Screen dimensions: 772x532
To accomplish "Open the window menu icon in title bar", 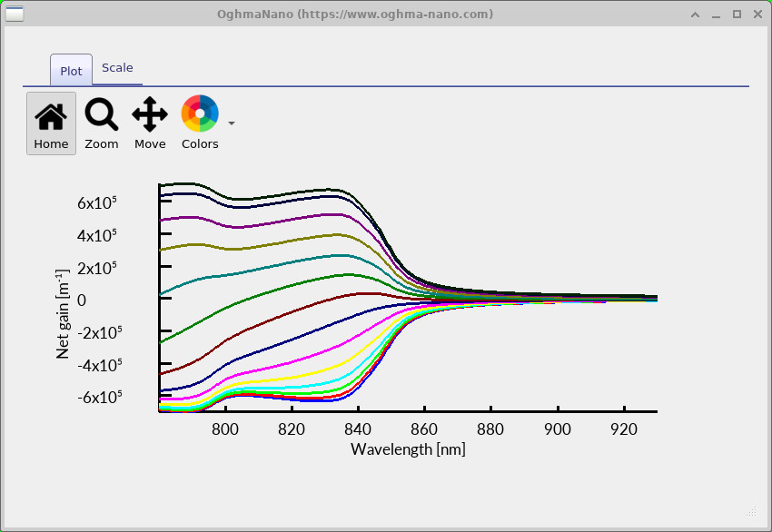I will tap(15, 14).
